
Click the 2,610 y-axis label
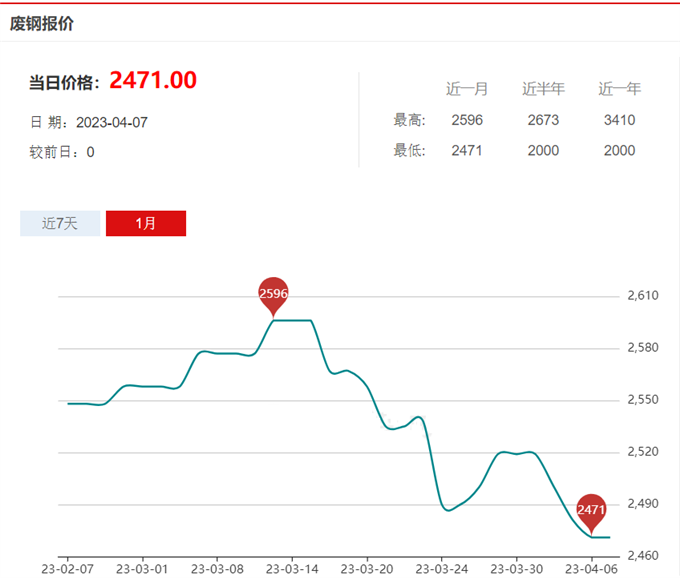tap(643, 296)
